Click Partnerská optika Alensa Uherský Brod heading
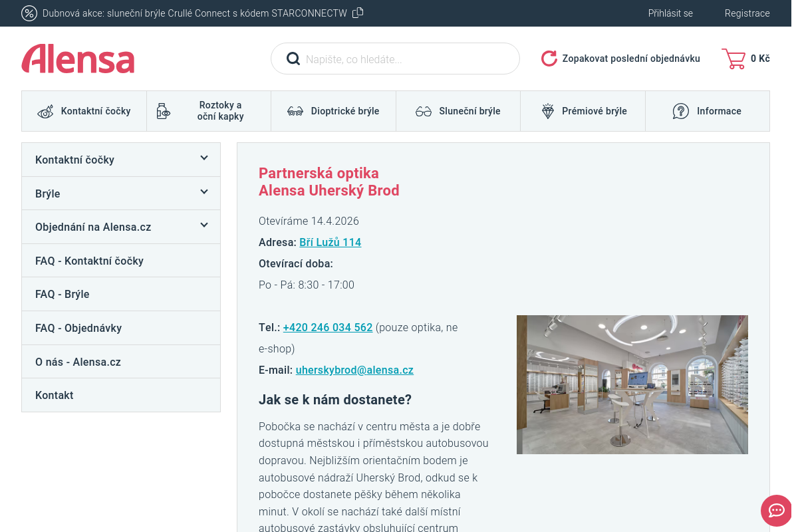Image resolution: width=798 pixels, height=532 pixels. (329, 182)
